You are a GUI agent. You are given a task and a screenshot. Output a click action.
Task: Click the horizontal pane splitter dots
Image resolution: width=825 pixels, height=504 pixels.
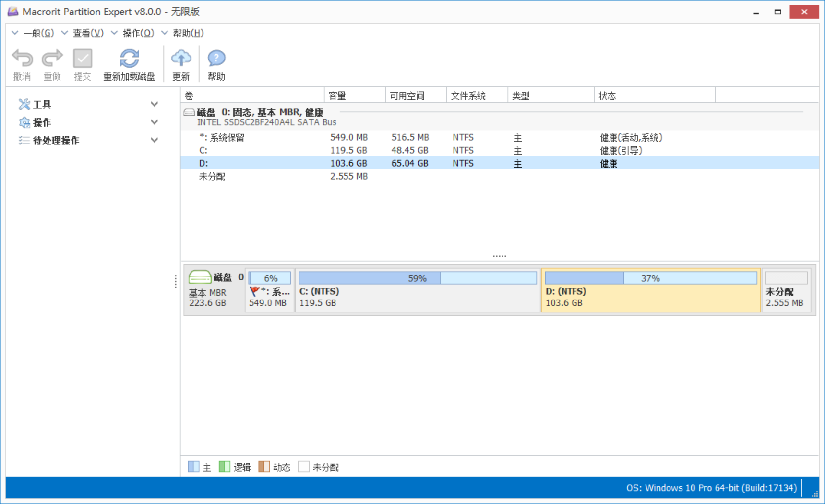[x=500, y=256]
